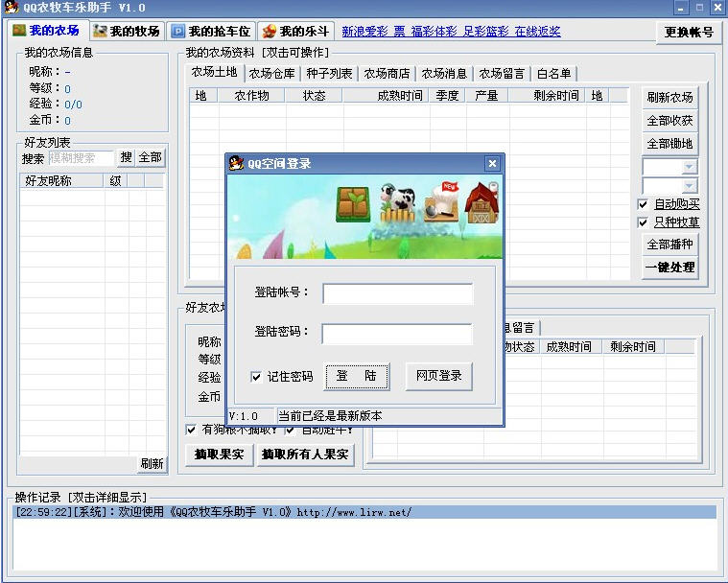Toggle the 自动购买 checkbox
Viewport: 728px width, 583px height.
point(643,204)
